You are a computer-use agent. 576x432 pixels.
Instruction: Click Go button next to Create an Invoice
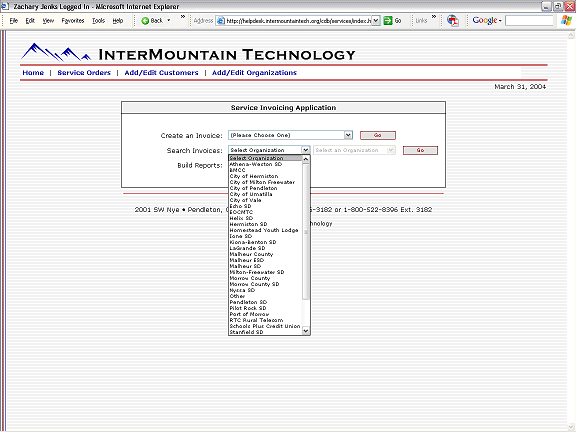[378, 135]
